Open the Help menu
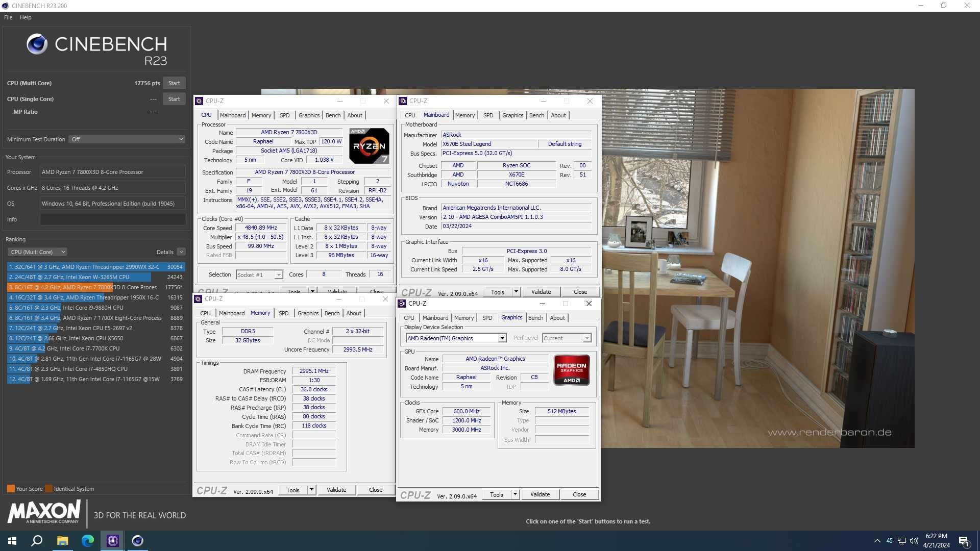The width and height of the screenshot is (980, 551). (x=26, y=17)
